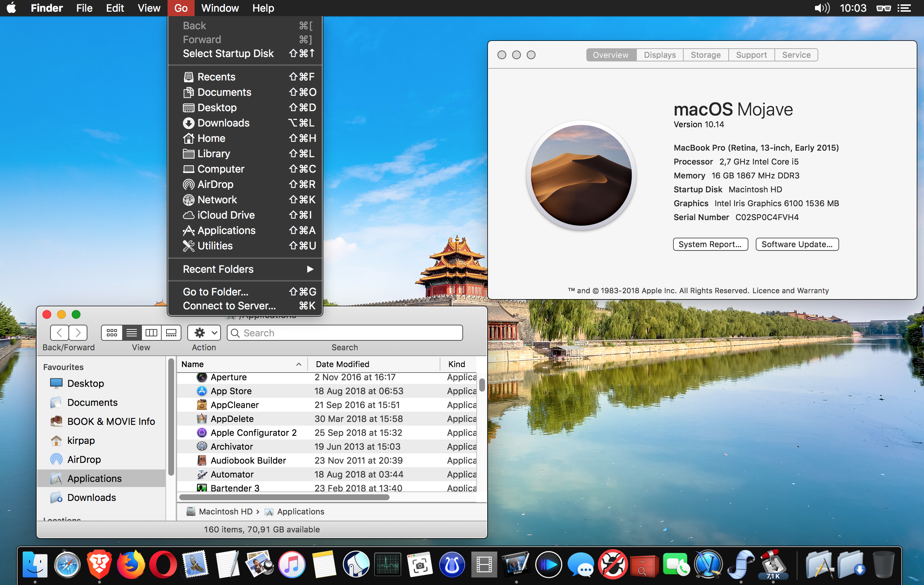Screen dimensions: 924x585
Task: Switch Finder to column view
Action: coord(151,333)
